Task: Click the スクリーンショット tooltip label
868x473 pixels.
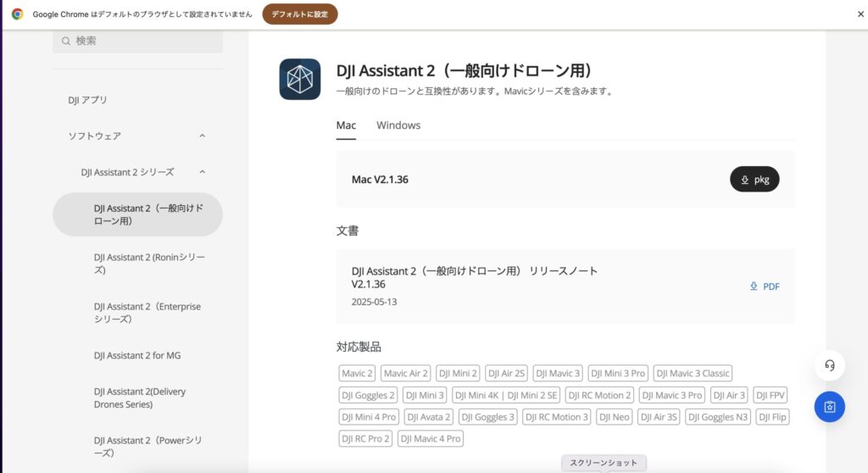Action: [604, 463]
